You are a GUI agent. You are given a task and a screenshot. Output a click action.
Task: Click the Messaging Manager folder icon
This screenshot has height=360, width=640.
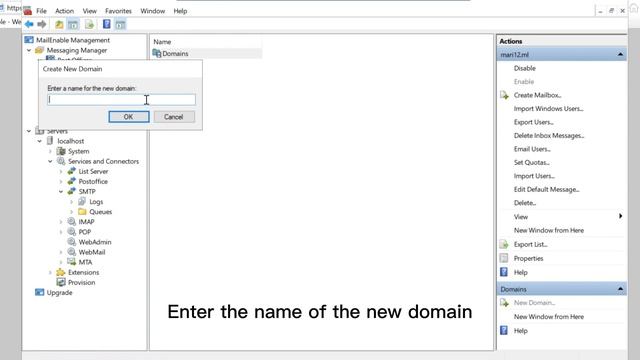(x=40, y=50)
